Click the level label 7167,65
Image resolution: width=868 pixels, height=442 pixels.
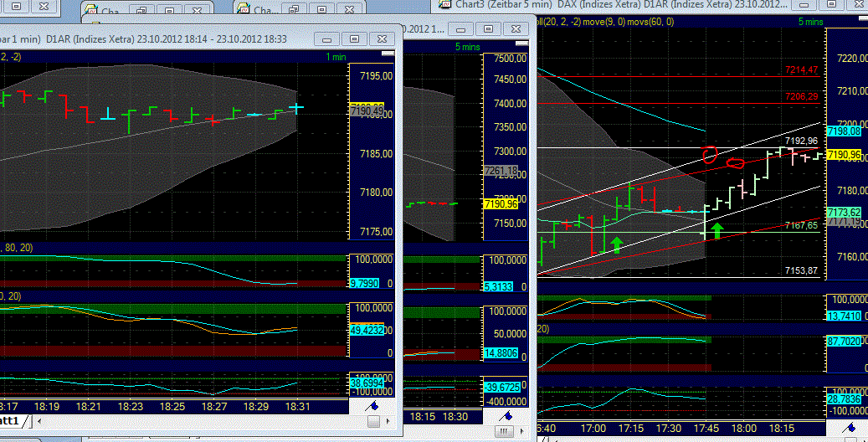coord(802,225)
